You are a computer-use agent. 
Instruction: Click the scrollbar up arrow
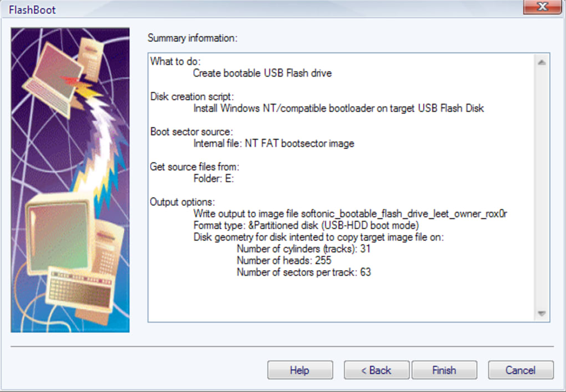coord(542,62)
